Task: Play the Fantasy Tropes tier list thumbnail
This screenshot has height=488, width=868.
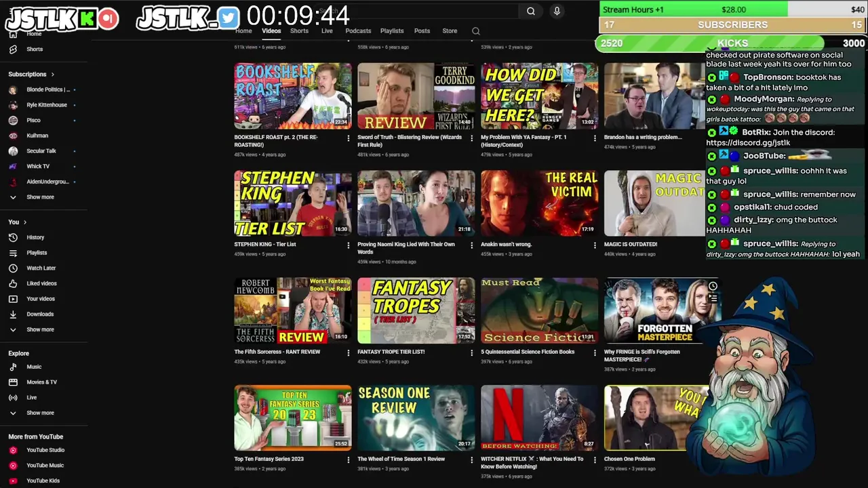Action: click(x=416, y=310)
